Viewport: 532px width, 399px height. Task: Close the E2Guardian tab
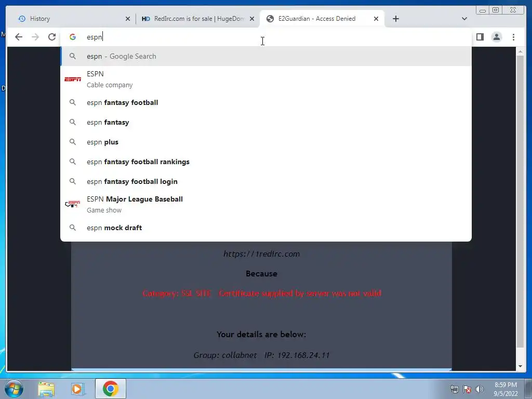point(376,19)
